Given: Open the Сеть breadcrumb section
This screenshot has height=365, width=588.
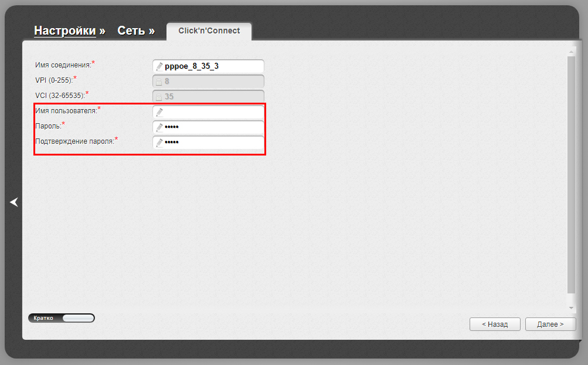Looking at the screenshot, I should [x=131, y=31].
